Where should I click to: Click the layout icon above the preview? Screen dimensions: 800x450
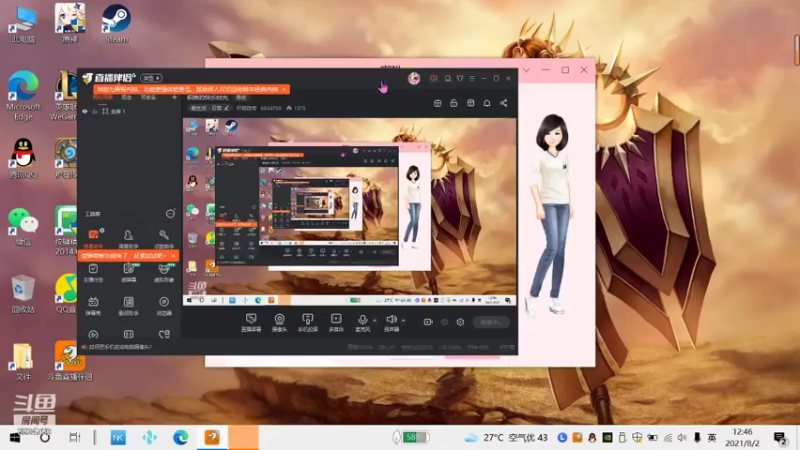[437, 103]
